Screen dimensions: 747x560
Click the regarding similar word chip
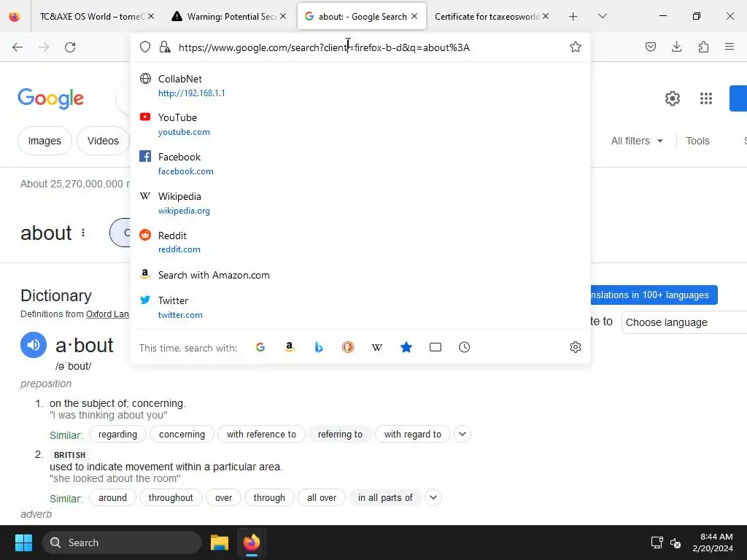(x=117, y=435)
